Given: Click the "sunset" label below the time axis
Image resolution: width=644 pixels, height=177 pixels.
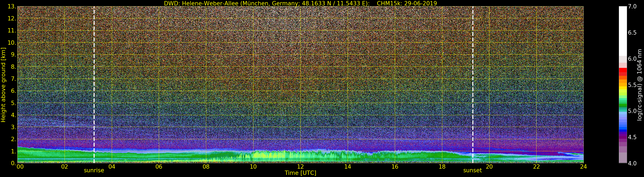Looking at the screenshot, I should [x=473, y=171].
